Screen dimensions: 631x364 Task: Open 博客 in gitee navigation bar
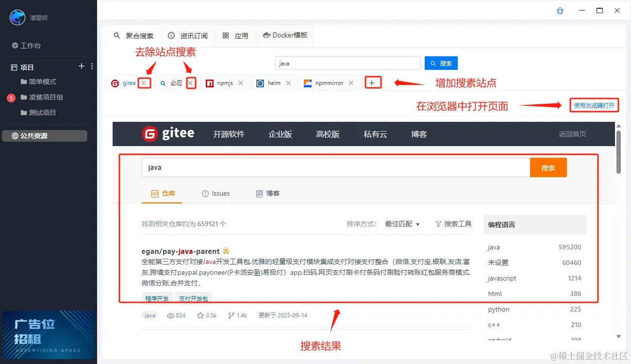coord(419,134)
